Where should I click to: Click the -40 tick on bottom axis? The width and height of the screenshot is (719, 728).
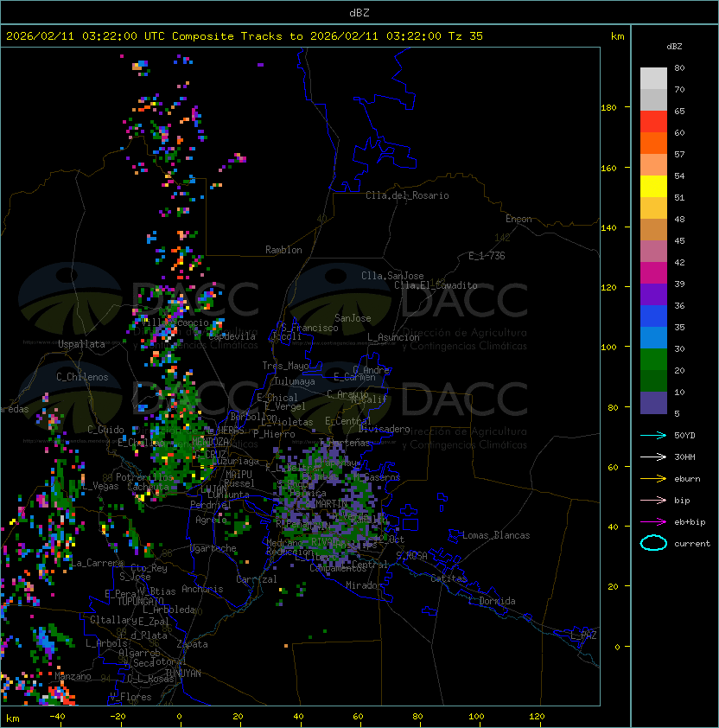point(57,717)
